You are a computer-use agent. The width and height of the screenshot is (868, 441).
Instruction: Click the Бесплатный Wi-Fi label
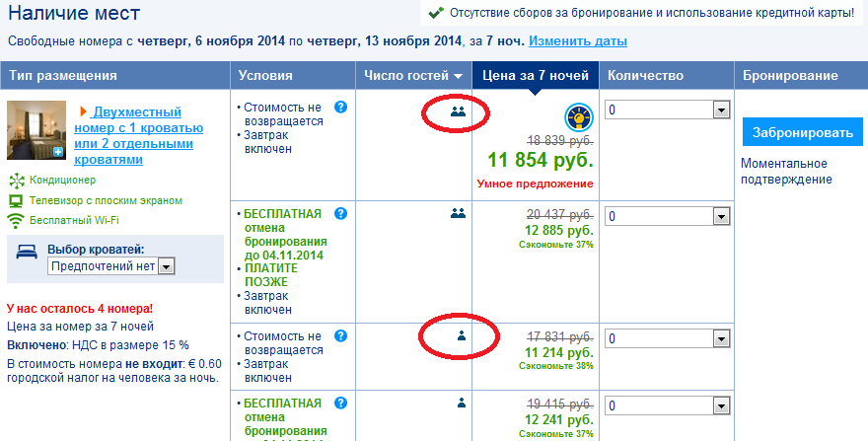pos(74,220)
